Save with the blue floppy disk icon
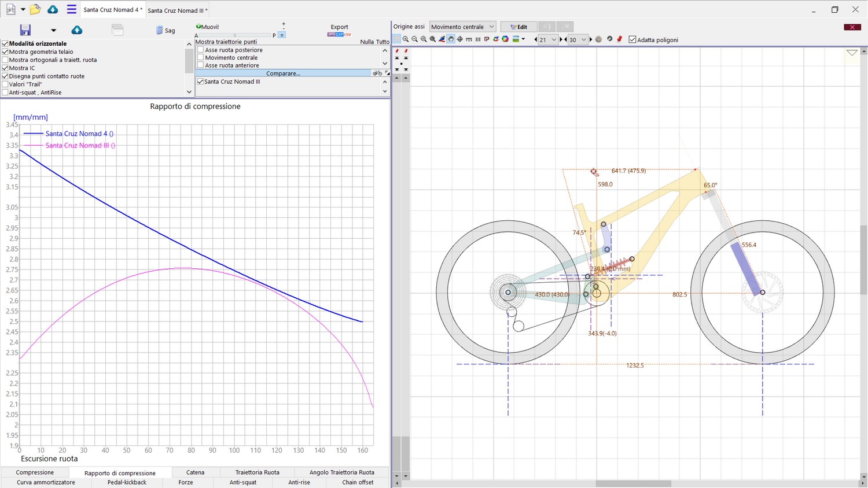 (25, 30)
